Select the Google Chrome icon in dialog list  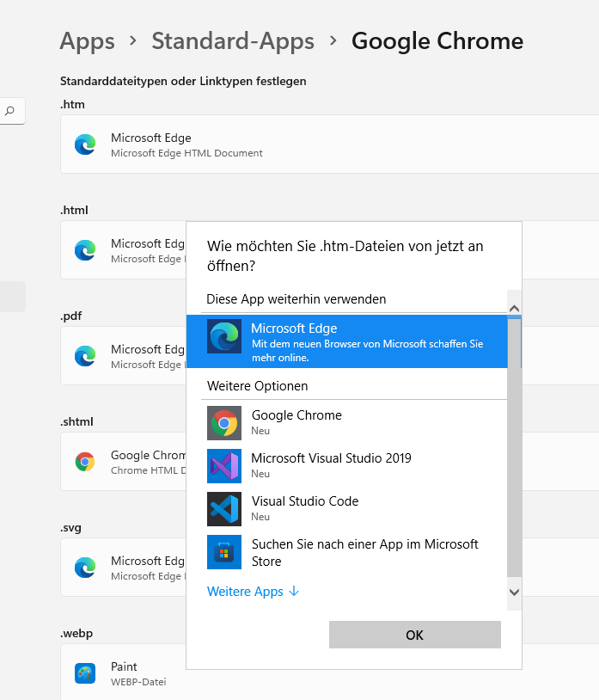click(224, 423)
